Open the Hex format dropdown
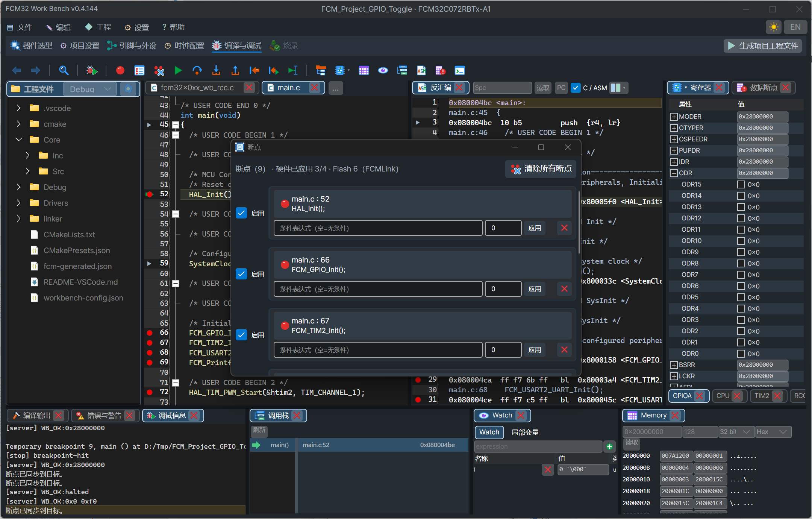 click(x=773, y=432)
